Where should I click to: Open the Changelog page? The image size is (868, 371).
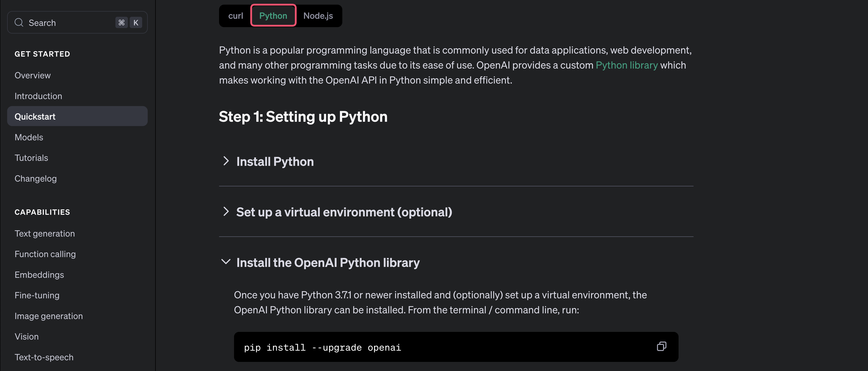coord(35,178)
